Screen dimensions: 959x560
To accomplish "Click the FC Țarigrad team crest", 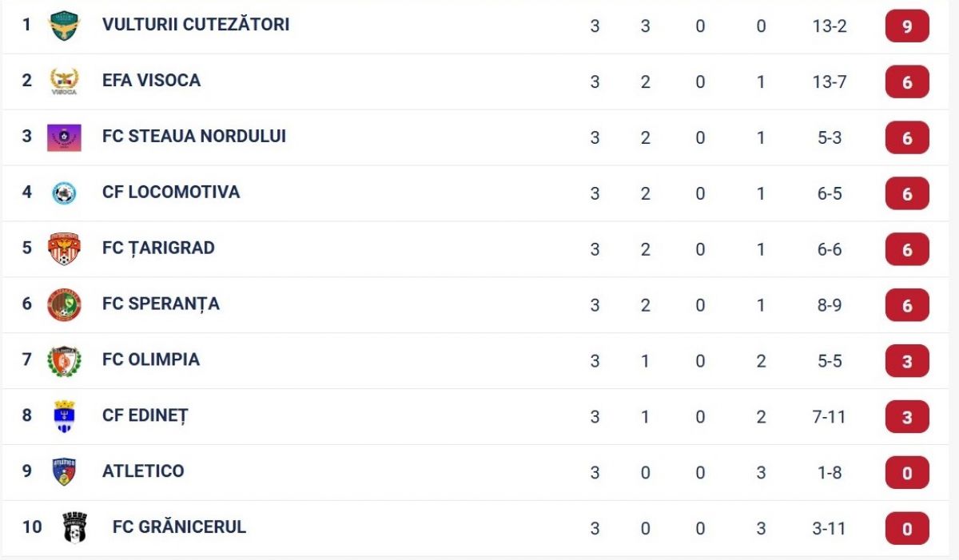I will click(64, 249).
